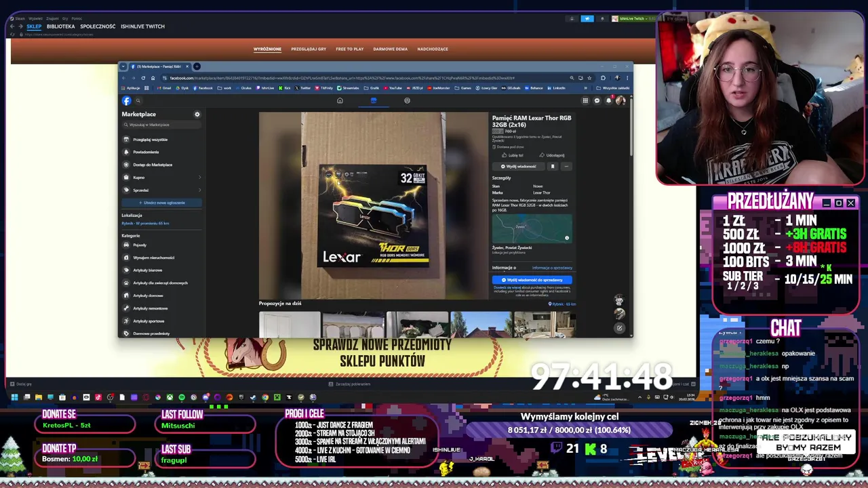The width and height of the screenshot is (868, 488).
Task: Open location map thumbnail on listing
Action: 532,228
